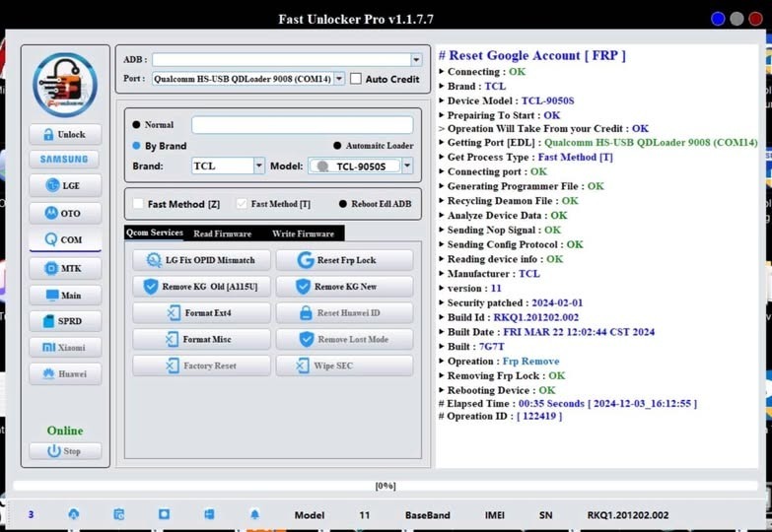Viewport: 772px width, 532px height.
Task: Open the LGE section in the sidebar
Action: point(65,185)
